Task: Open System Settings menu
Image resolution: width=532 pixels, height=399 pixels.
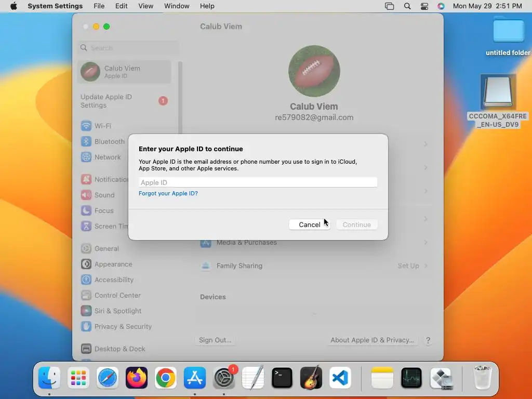Action: click(55, 6)
